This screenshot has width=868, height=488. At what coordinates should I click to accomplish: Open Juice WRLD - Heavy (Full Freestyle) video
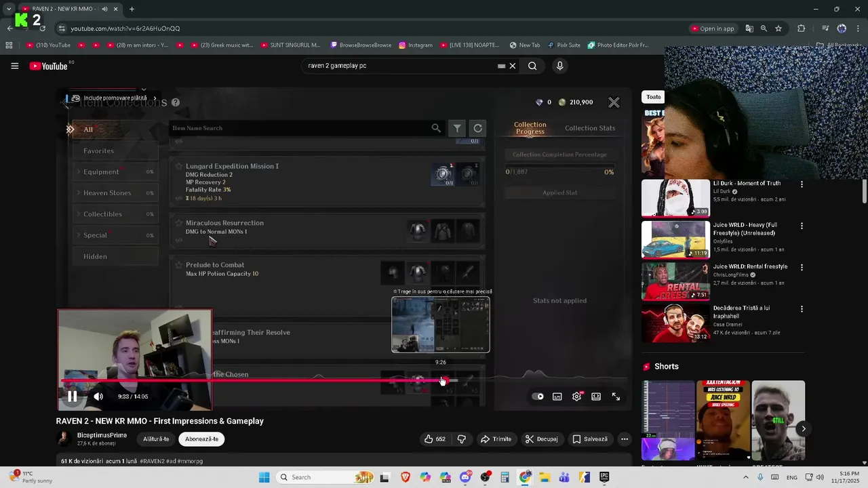(745, 228)
